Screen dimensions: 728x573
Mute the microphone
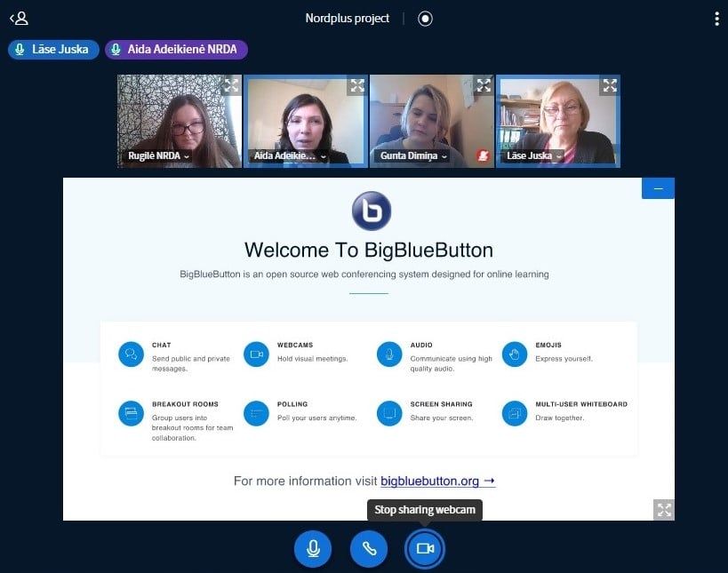point(313,548)
